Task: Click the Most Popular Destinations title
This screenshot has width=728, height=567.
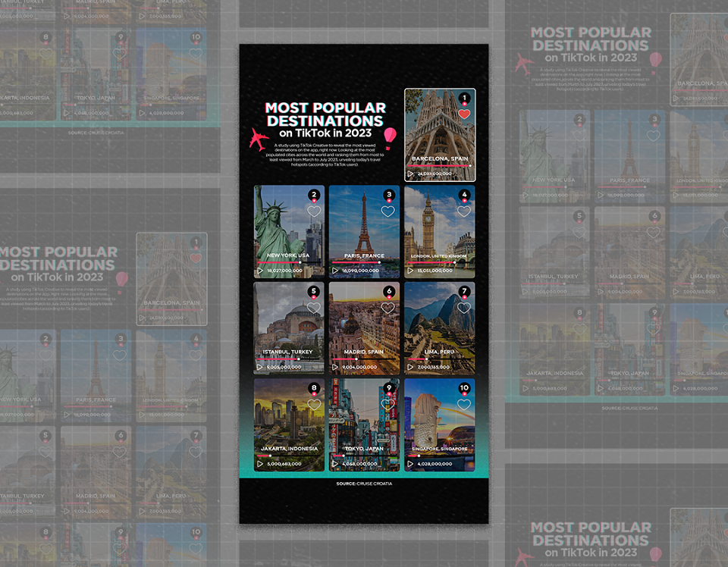Action: pyautogui.click(x=325, y=114)
